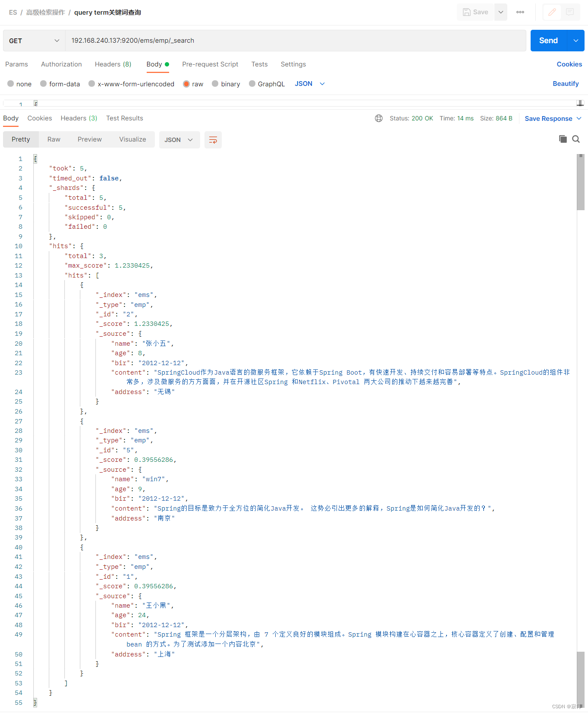The image size is (588, 713).
Task: Click the Status 200 OK text
Action: [411, 118]
